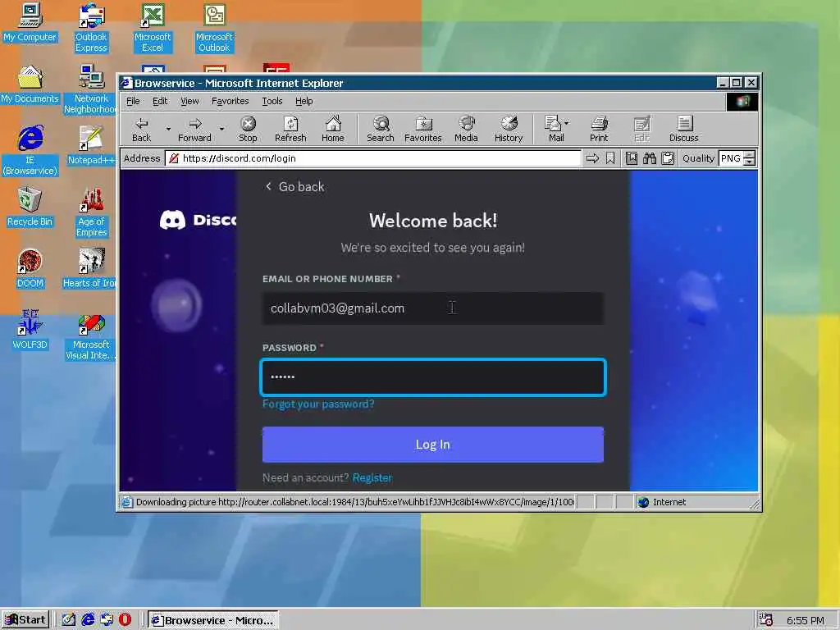Screen dimensions: 840x630
Task: Open the Start menu
Action: (25, 620)
